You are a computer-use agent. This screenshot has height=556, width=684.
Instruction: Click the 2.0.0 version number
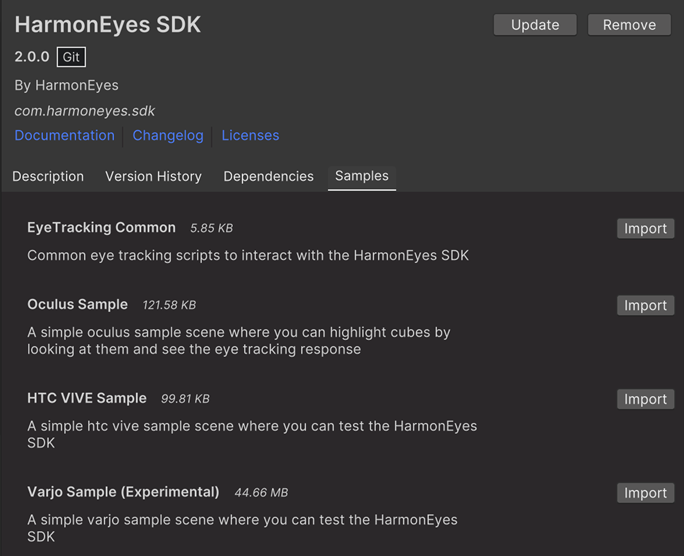coord(32,58)
